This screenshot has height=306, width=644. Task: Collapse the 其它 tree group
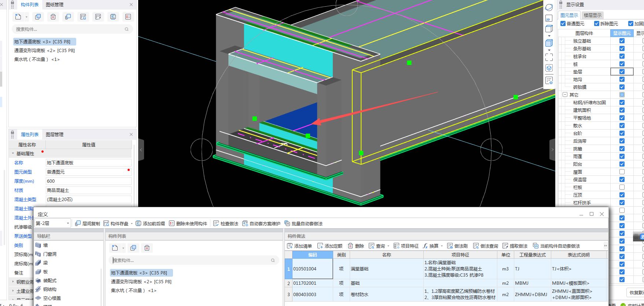(x=565, y=95)
